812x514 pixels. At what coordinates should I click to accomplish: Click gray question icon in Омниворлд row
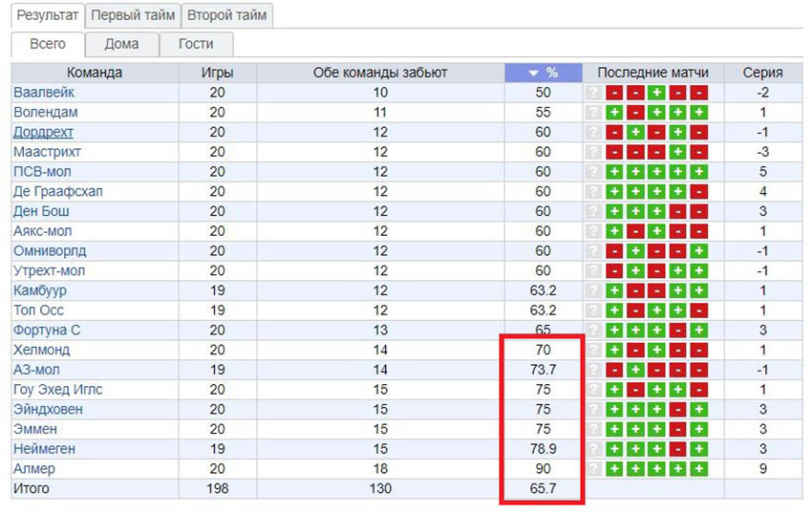[594, 250]
